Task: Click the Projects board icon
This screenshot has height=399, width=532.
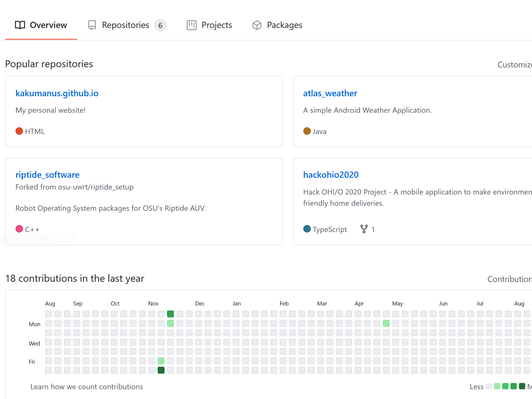Action: (x=191, y=25)
